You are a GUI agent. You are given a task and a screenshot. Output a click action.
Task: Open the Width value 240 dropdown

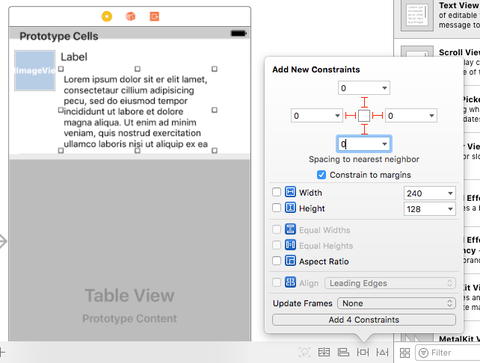(450, 193)
